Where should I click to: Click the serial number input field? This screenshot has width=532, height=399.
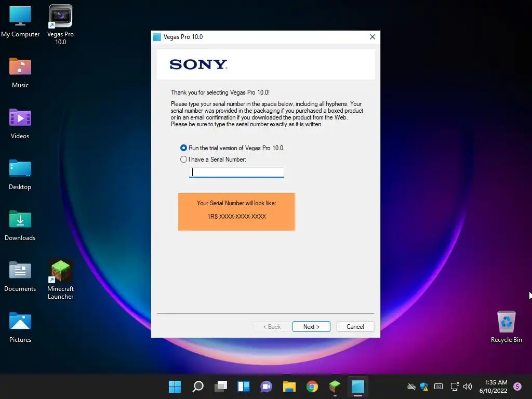tap(236, 172)
